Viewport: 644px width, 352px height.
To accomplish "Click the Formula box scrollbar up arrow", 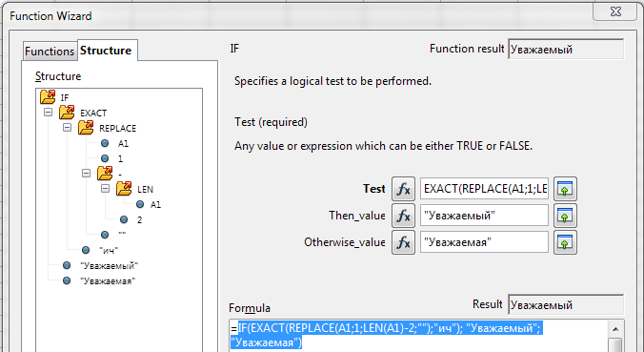I will pyautogui.click(x=615, y=328).
